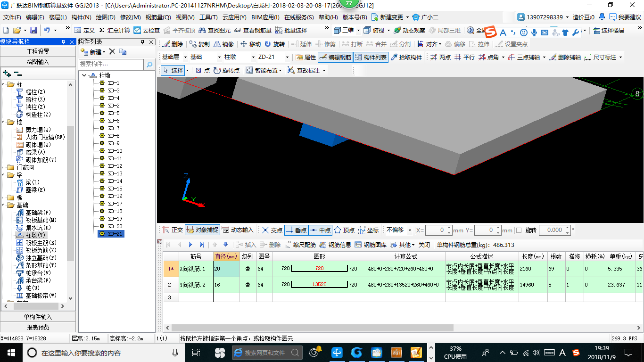Screen dimensions: 644x362
Task: Delete component with X icon in 构件列表
Action: (112, 51)
